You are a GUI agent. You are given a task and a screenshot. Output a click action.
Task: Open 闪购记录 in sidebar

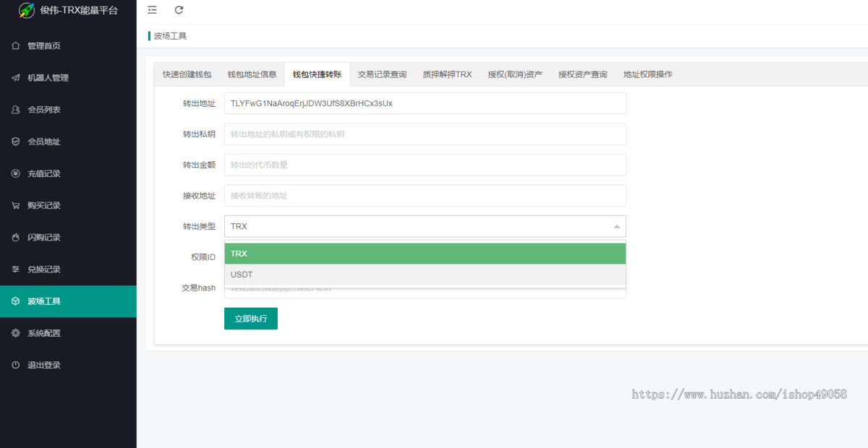click(68, 237)
